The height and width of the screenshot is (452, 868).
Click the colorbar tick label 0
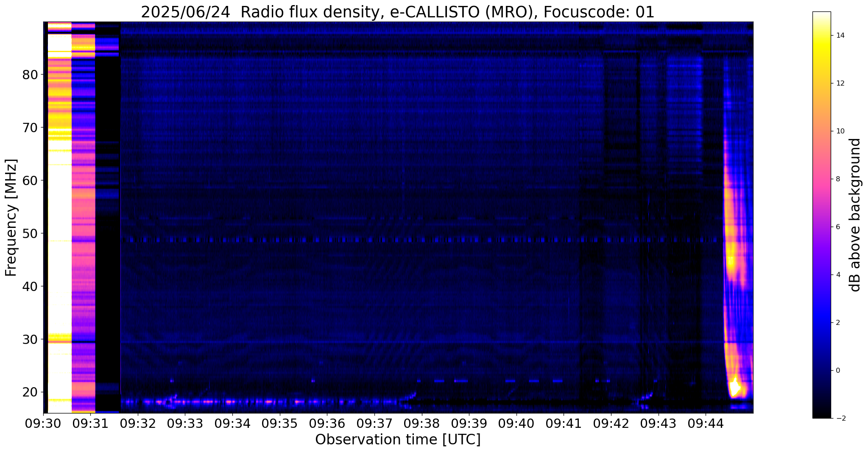click(x=837, y=371)
